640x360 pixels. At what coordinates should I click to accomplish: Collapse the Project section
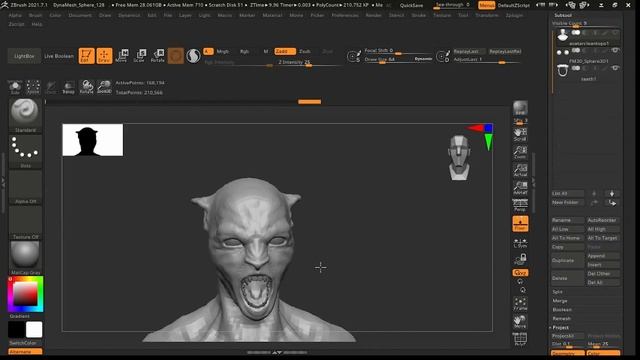pyautogui.click(x=561, y=327)
